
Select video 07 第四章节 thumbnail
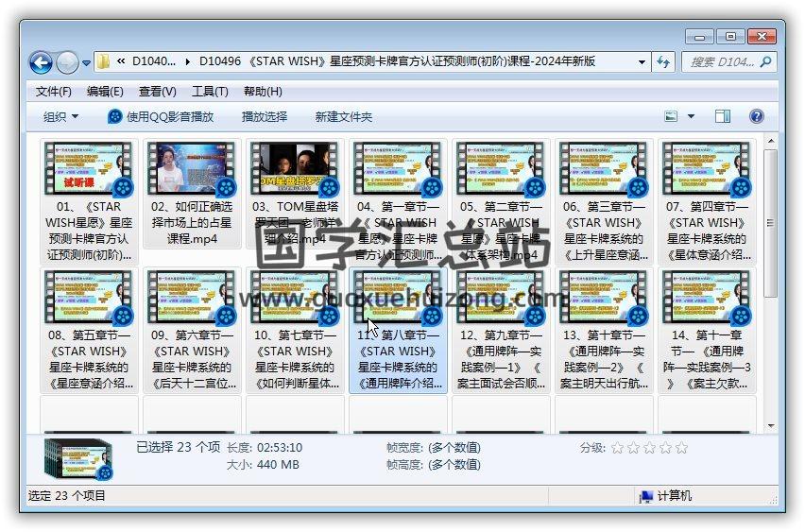(x=707, y=168)
